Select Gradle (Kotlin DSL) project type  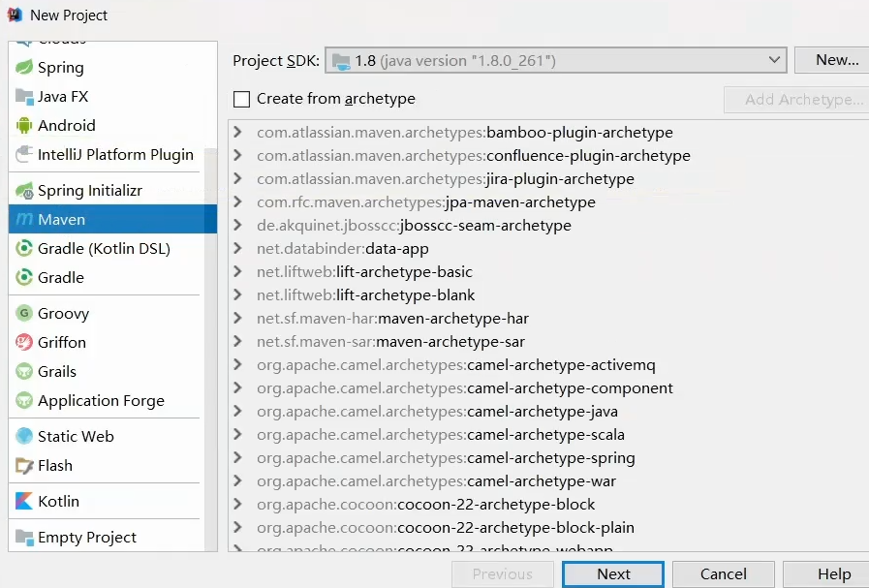(107, 248)
